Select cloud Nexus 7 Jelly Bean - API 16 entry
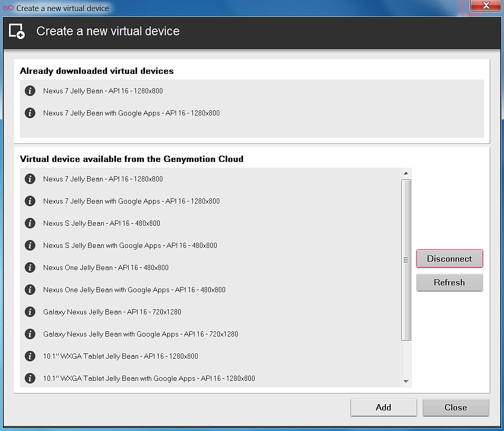504x431 pixels. point(103,179)
